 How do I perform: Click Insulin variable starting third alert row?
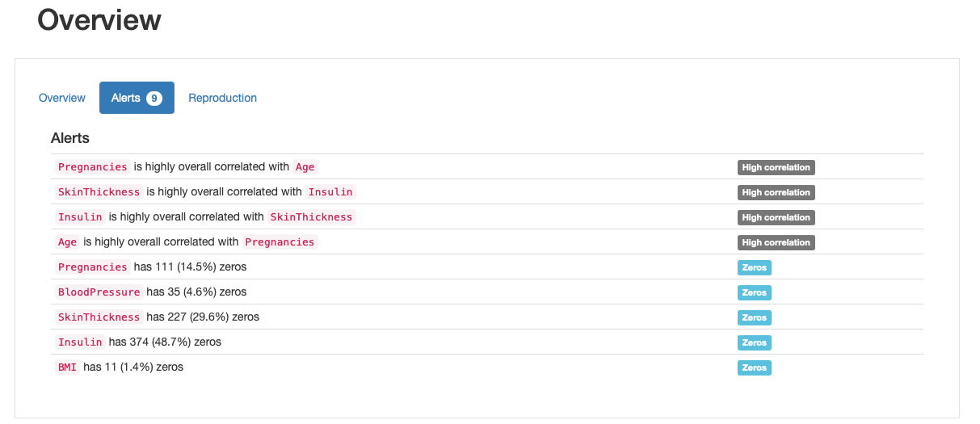[80, 217]
